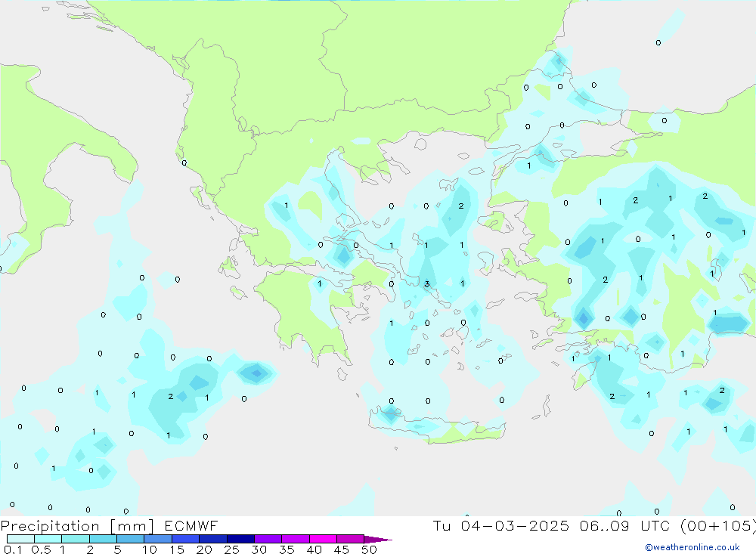This screenshot has width=756, height=554.
Task: Select the 20–25 mm legend color swatch
Action: click(212, 539)
